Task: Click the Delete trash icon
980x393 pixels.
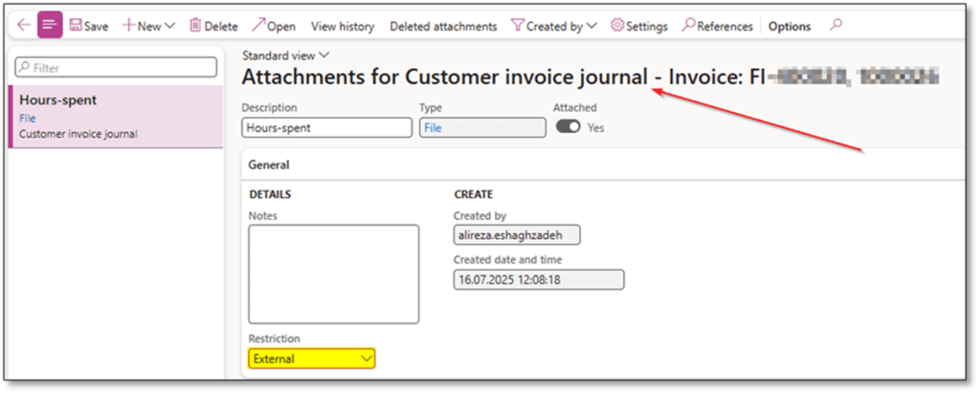Action: (196, 26)
